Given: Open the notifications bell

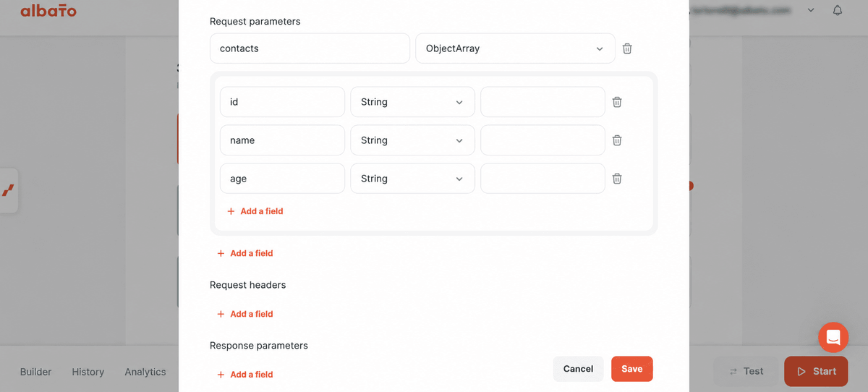Looking at the screenshot, I should pyautogui.click(x=838, y=11).
